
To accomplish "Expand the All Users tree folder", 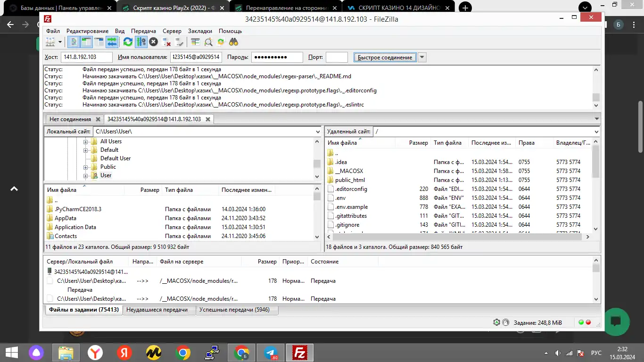I will click(86, 142).
